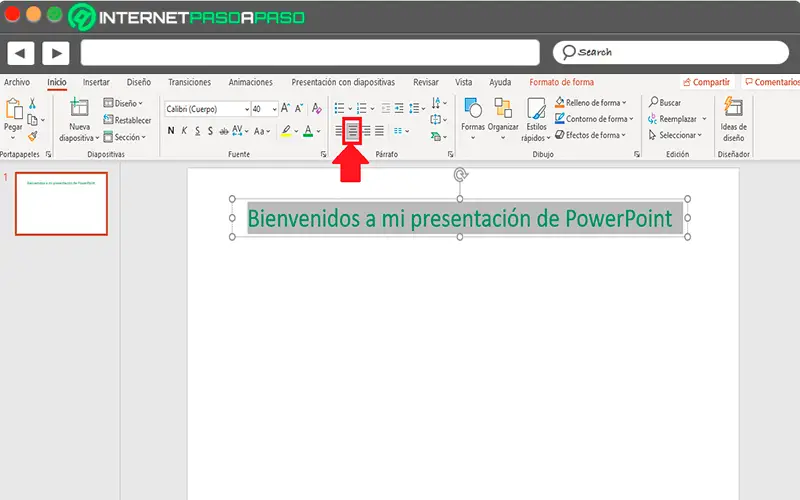
Task: Click the bulleted list icon
Action: pos(339,108)
